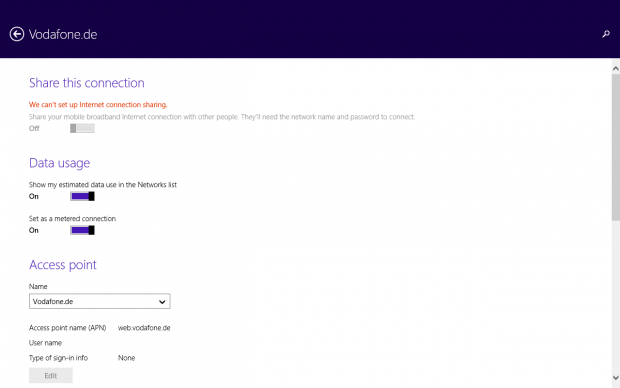Click the Vodafone.de page title
This screenshot has height=388, width=620.
click(x=63, y=34)
